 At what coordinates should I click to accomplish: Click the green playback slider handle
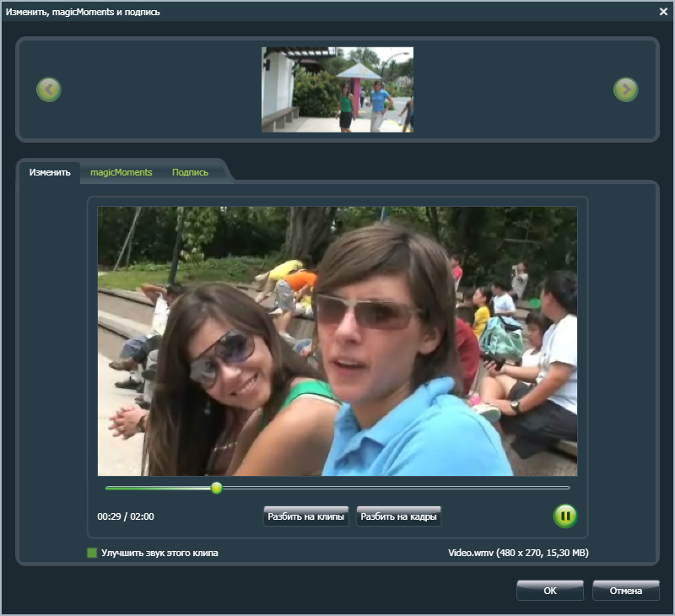coord(216,488)
